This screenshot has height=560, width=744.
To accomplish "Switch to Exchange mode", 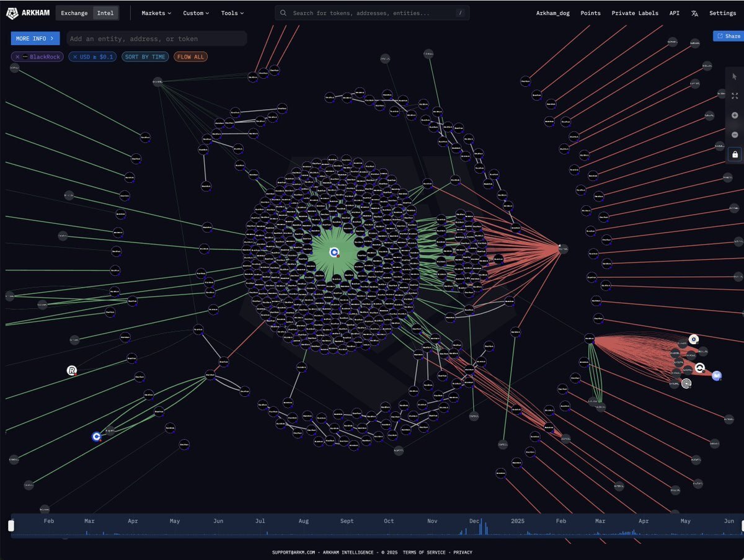I will click(x=74, y=13).
